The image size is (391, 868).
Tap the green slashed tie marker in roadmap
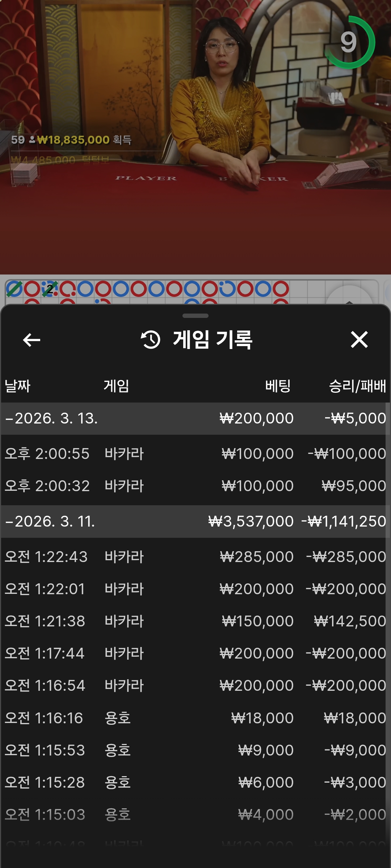14,289
